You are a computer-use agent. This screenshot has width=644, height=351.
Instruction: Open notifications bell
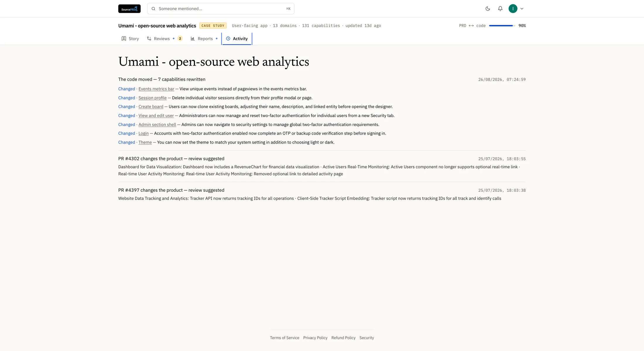tap(500, 9)
